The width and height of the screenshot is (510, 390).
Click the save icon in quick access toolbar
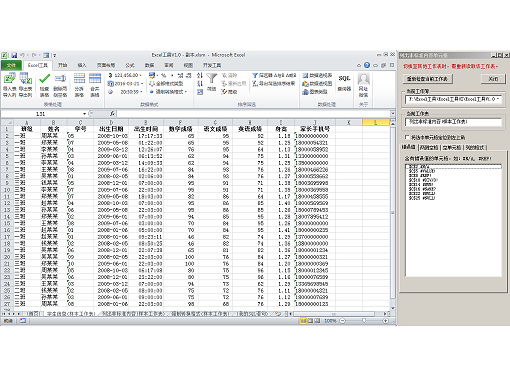(14, 55)
